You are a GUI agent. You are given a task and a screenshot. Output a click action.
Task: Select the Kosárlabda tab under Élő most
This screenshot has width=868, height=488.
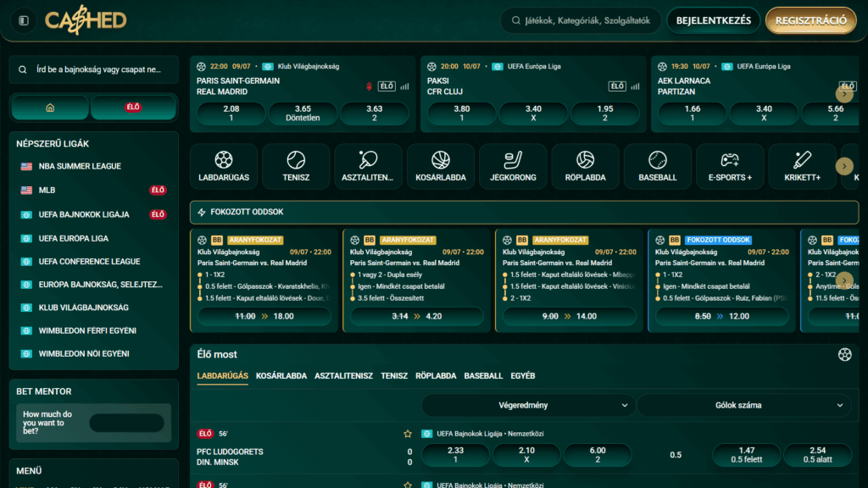click(281, 376)
